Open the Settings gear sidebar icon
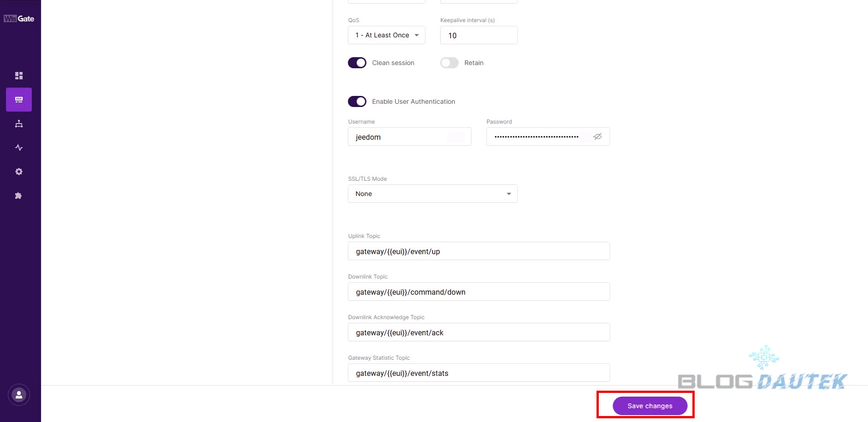 coord(19,172)
